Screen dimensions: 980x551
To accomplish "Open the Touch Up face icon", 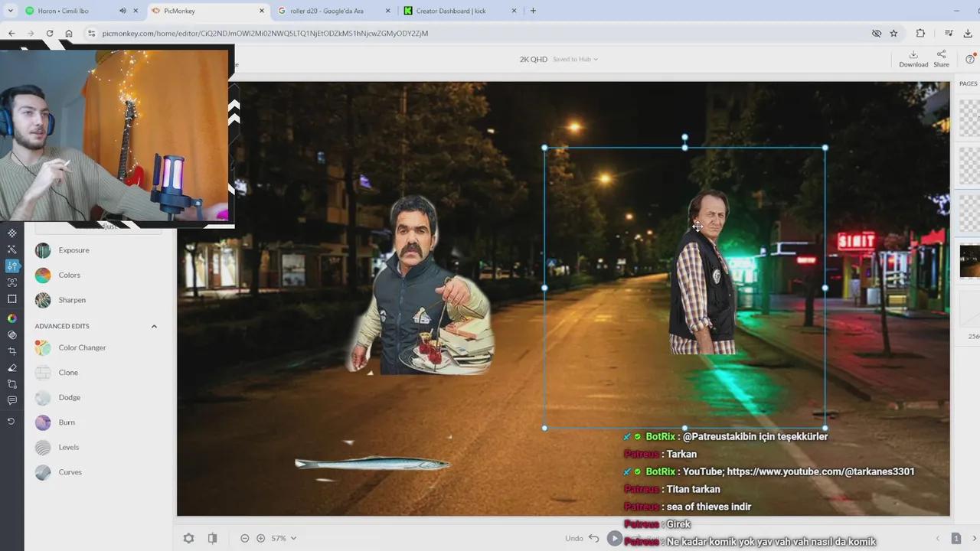I will click(x=11, y=282).
